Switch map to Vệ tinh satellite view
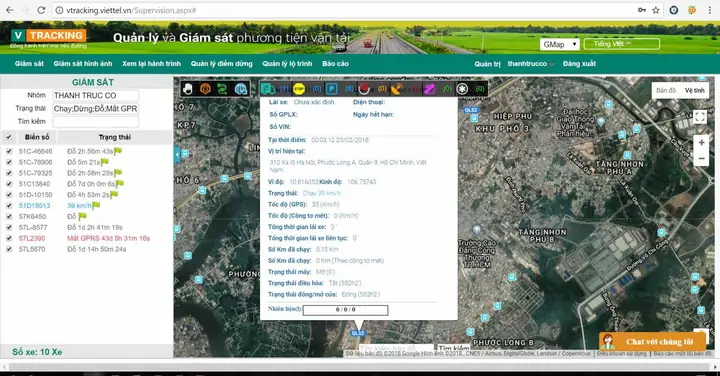Screen dimensions: 720x376 point(694,90)
